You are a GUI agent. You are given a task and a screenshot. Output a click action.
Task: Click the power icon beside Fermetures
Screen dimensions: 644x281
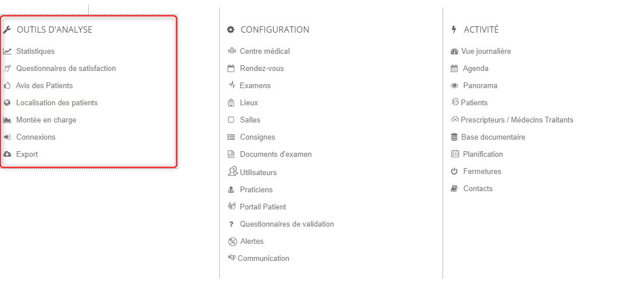pyautogui.click(x=455, y=172)
